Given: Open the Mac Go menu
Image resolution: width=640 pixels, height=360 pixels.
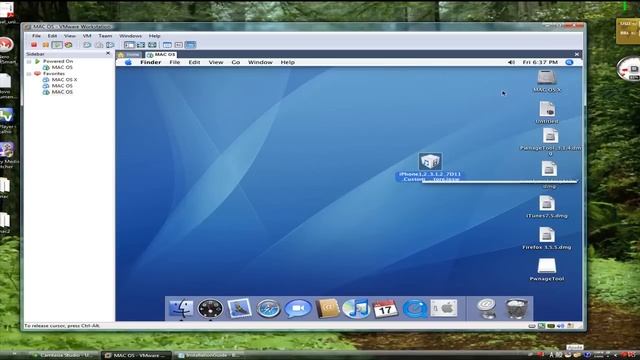Looking at the screenshot, I should [236, 62].
